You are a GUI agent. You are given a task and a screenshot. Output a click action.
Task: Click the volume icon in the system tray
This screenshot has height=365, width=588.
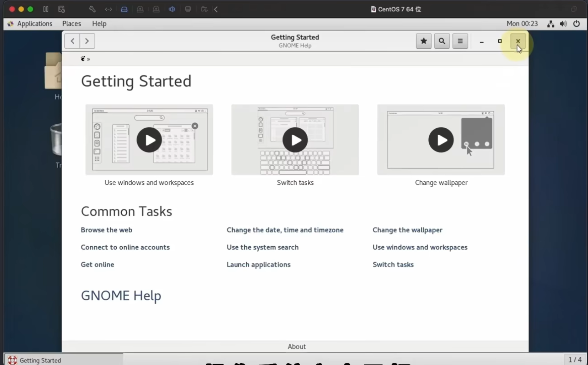563,24
